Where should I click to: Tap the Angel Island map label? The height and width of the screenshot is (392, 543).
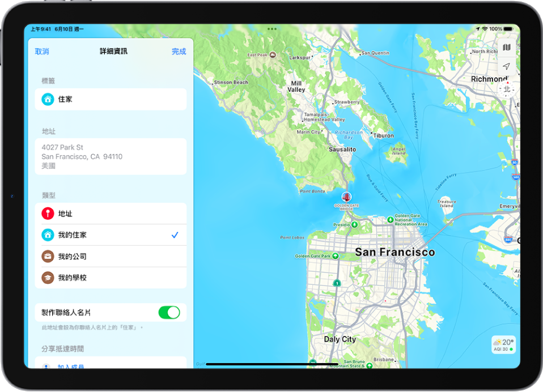point(398,151)
